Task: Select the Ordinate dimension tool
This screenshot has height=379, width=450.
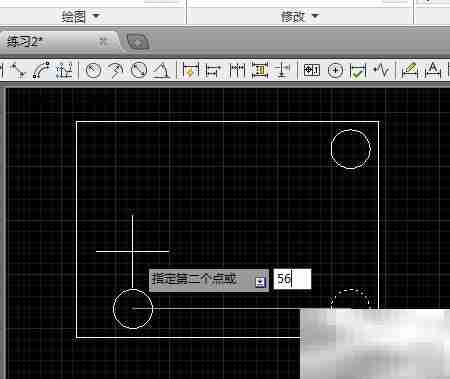Action: tap(64, 70)
